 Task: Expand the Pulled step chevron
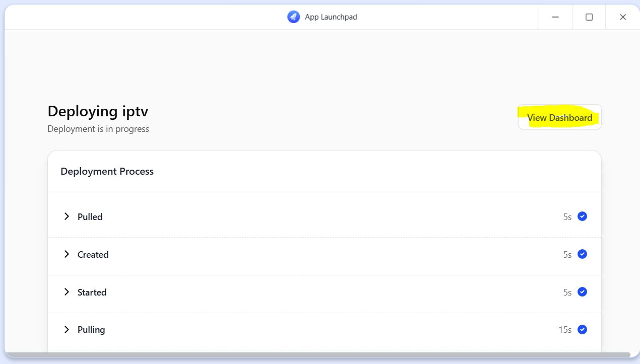67,216
